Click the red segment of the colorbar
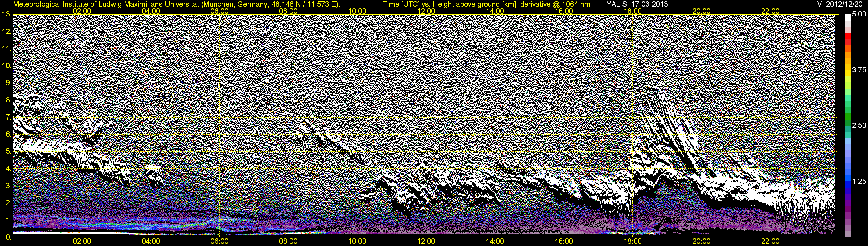868x246 pixels. [x=848, y=37]
